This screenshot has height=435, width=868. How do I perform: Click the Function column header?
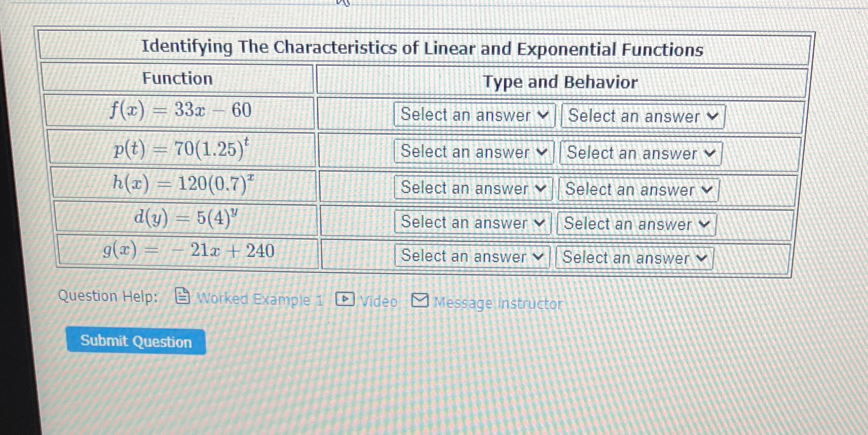178,79
